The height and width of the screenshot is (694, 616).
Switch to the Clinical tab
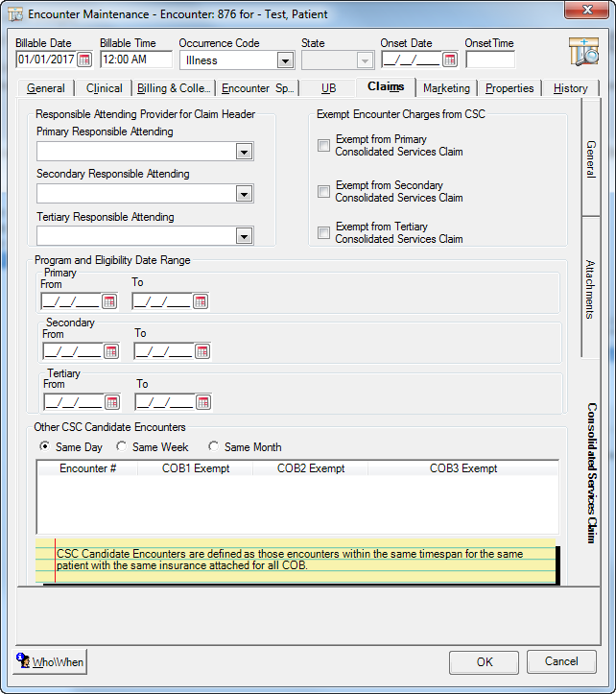[x=104, y=88]
